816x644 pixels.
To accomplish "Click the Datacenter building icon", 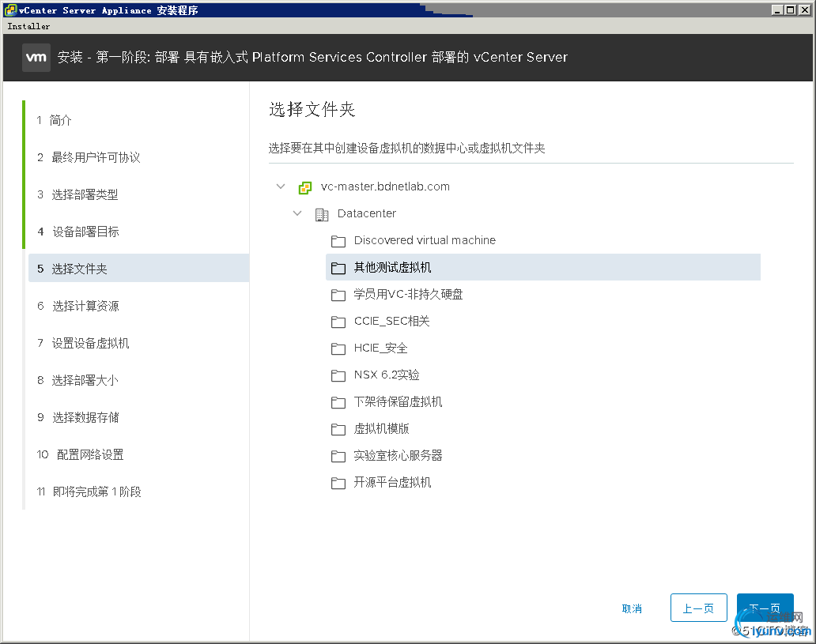I will point(322,214).
